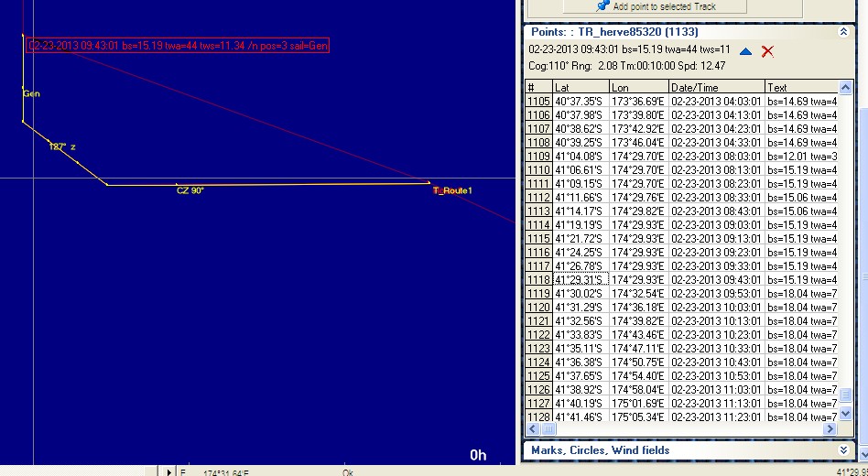This screenshot has height=476, width=868.
Task: Sort table by the Lat column header
Action: 580,87
